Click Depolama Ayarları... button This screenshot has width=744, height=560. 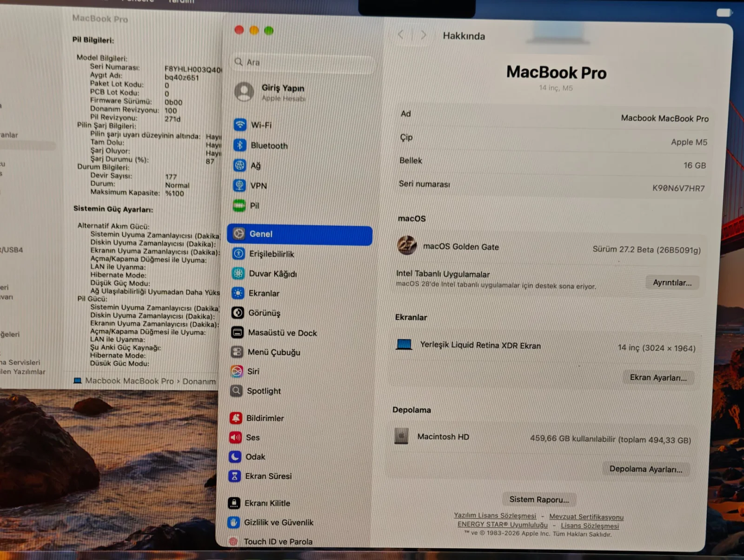[646, 469]
